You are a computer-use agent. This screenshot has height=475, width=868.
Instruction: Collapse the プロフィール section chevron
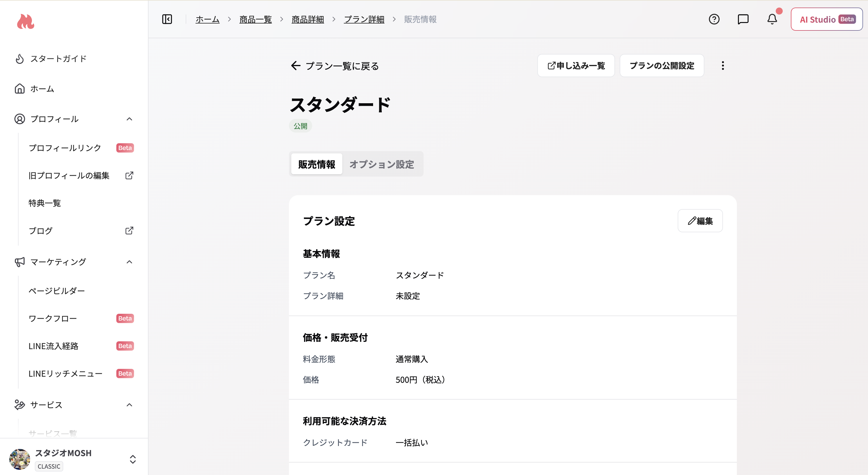[x=129, y=119]
